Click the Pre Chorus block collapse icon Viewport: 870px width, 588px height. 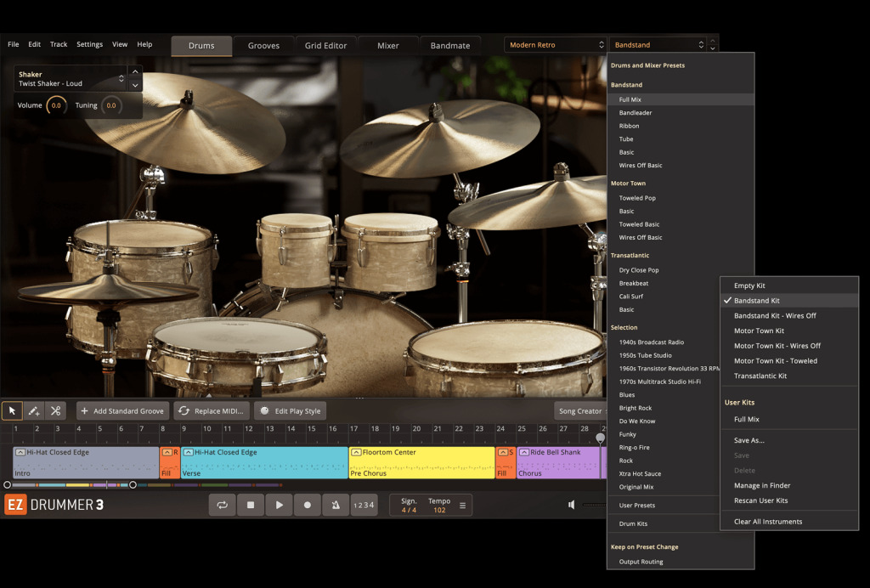pos(356,452)
